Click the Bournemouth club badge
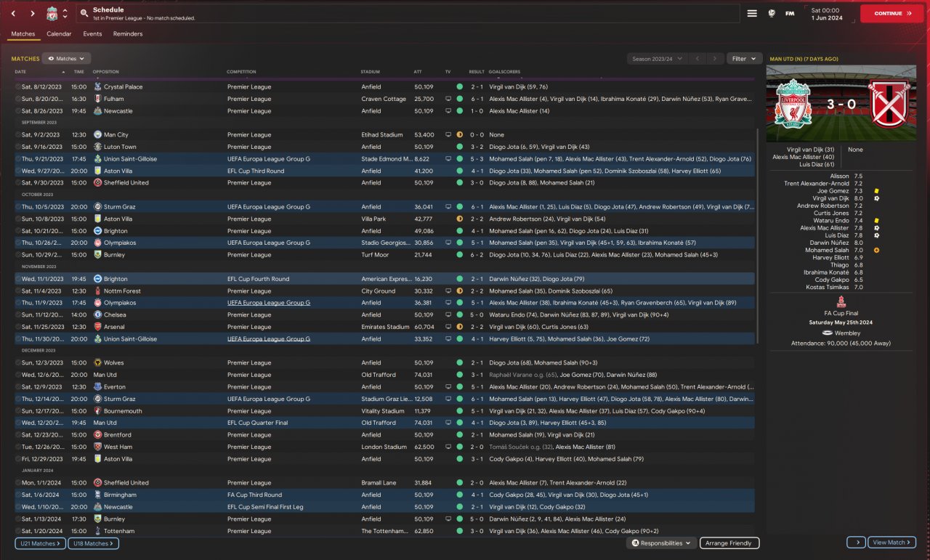Screen dimensions: 930x560 pyautogui.click(x=97, y=411)
